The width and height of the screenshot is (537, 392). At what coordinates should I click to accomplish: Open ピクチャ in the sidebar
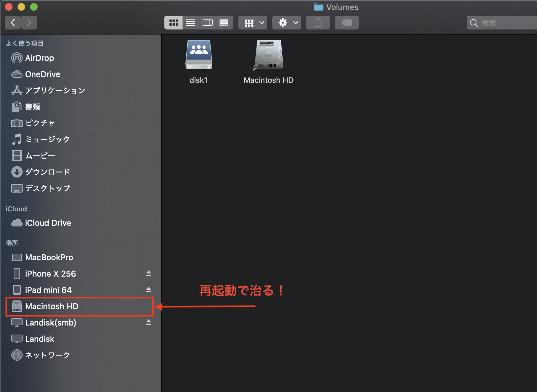(x=81, y=123)
